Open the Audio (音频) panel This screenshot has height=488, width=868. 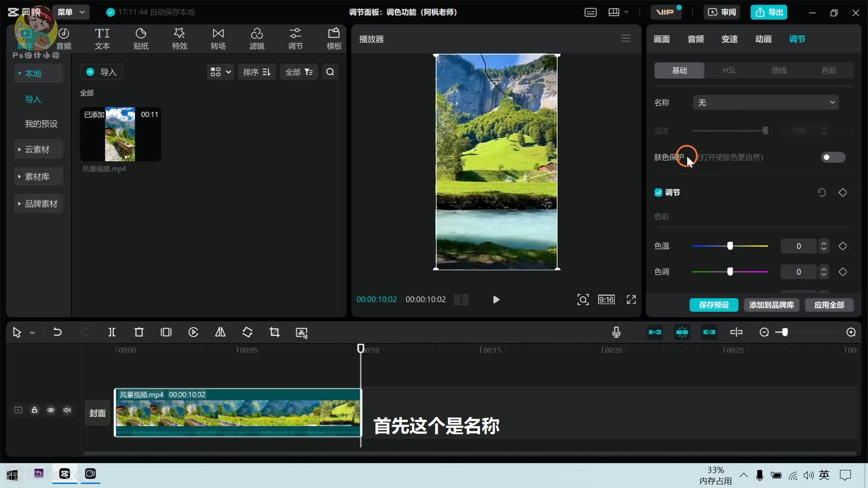[64, 39]
